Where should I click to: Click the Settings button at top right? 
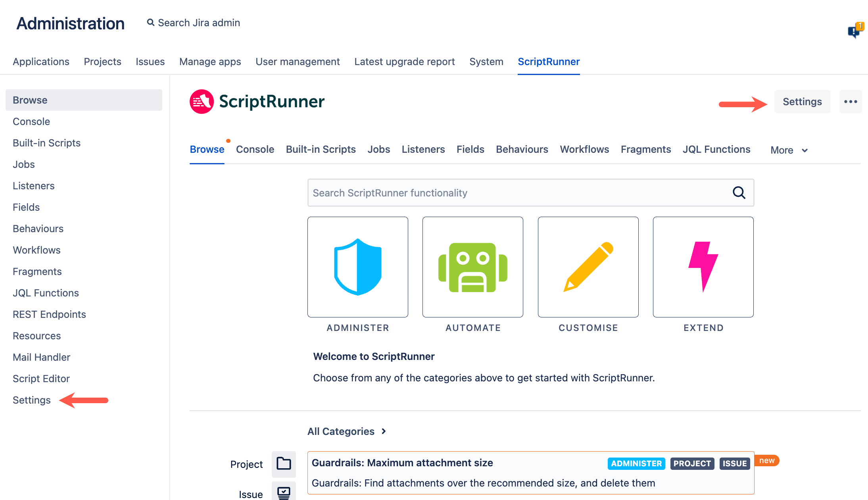[802, 102]
